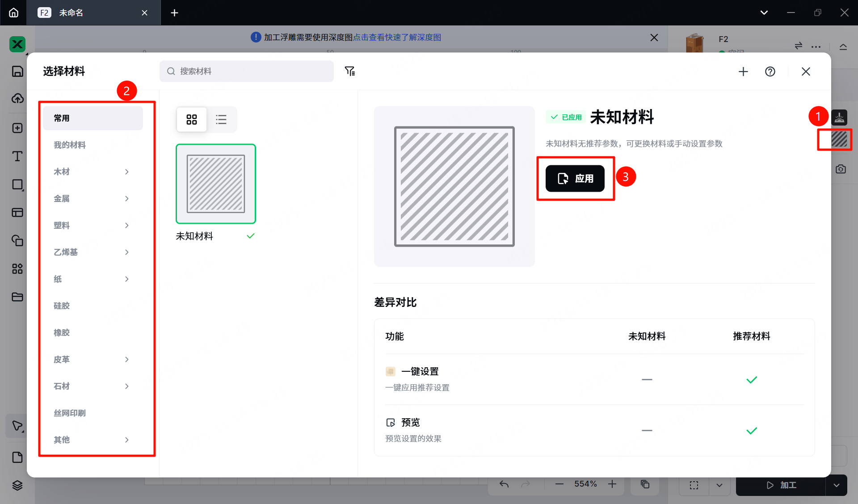The image size is (858, 504).
Task: Click the hatched material icon on right
Action: pos(839,139)
